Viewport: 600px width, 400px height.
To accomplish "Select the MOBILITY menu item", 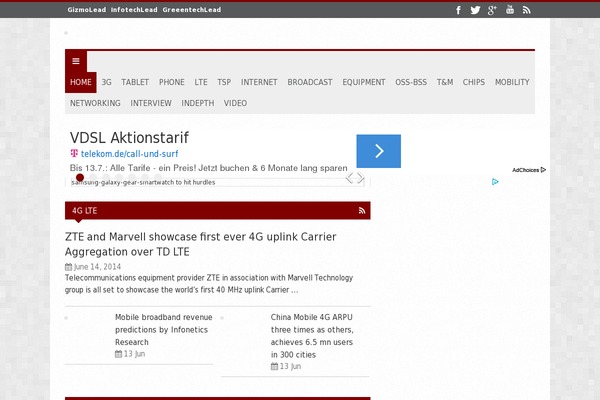I will [512, 82].
